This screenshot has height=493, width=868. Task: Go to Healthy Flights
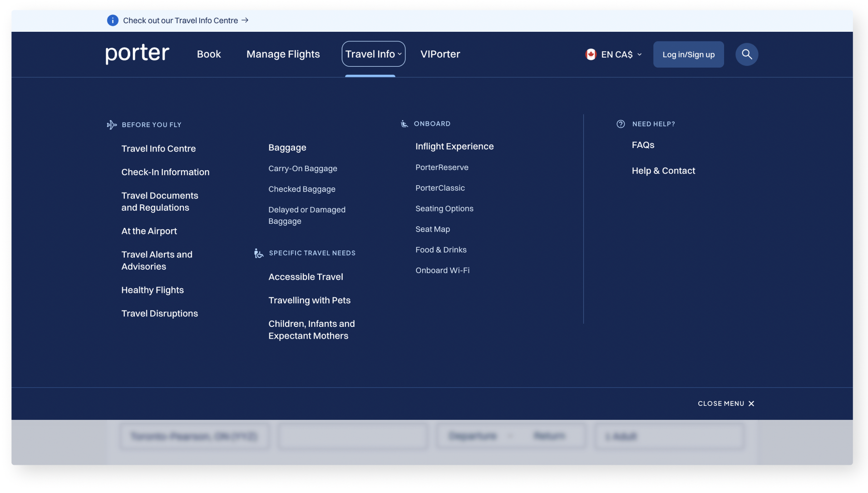[x=153, y=290]
